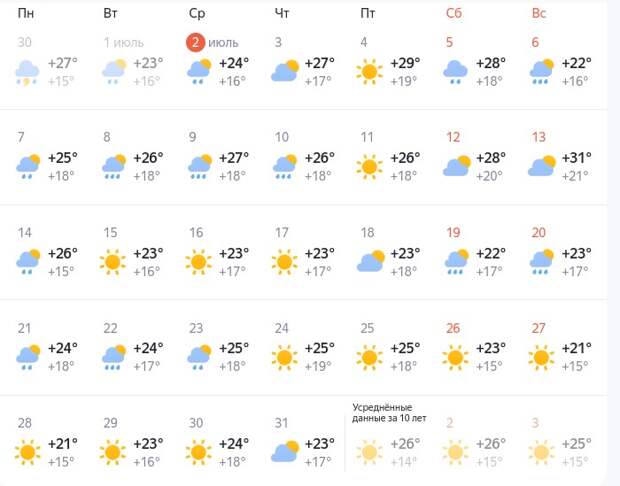Click the Вс column header

(539, 13)
